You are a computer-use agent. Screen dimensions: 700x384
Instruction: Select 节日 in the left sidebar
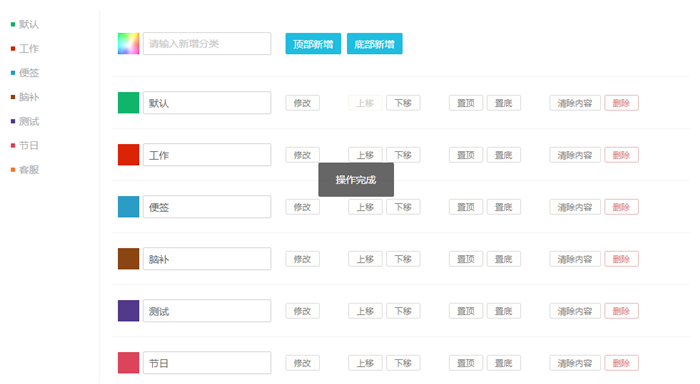(25, 145)
